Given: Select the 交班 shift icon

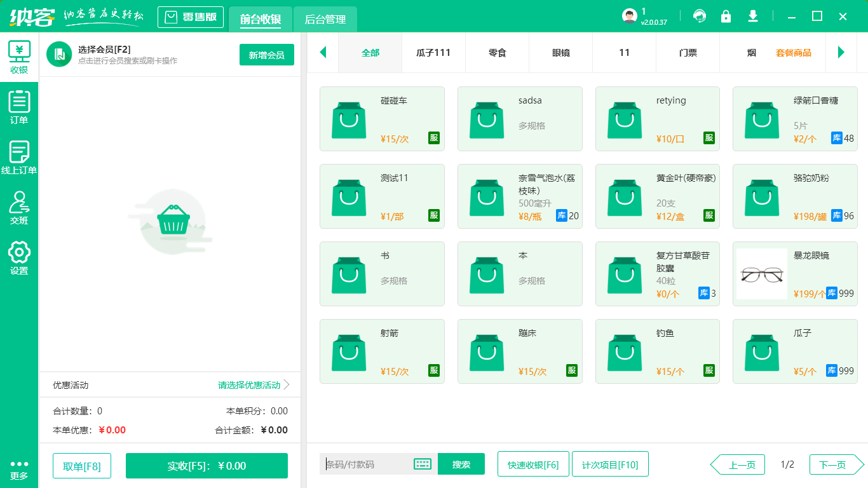Looking at the screenshot, I should pos(19,207).
